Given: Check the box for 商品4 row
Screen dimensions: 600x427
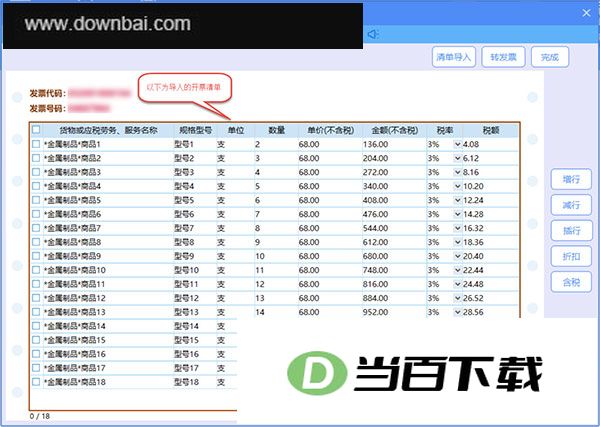Looking at the screenshot, I should [x=36, y=186].
